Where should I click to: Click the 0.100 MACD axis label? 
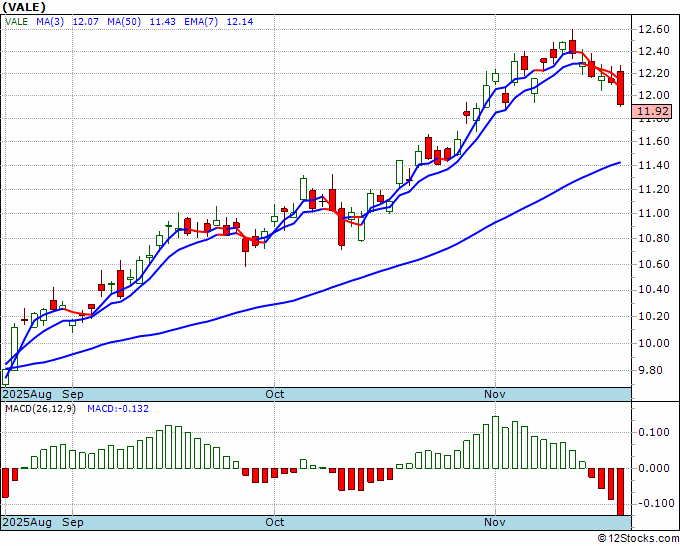point(656,432)
